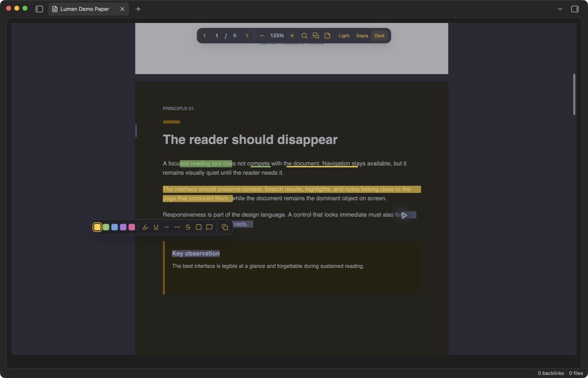Image resolution: width=588 pixels, height=378 pixels.
Task: Click yellow highlight 'The interface should preserve context'
Action: [x=212, y=189]
